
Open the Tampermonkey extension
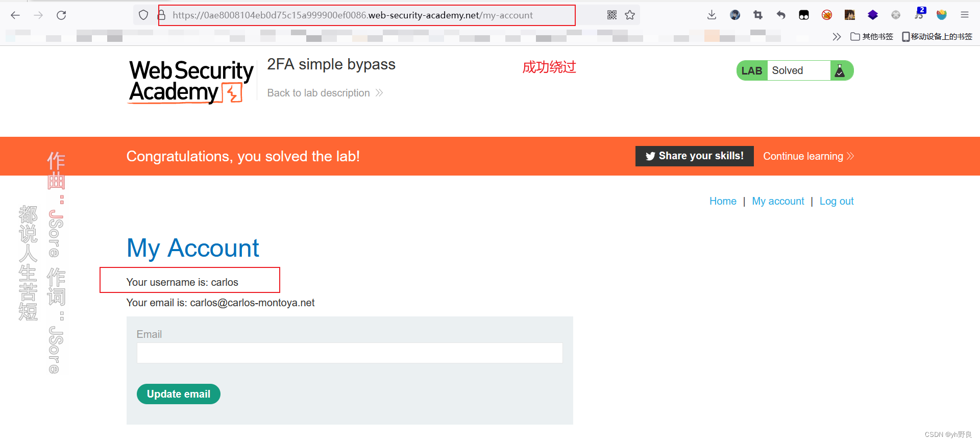click(x=804, y=15)
